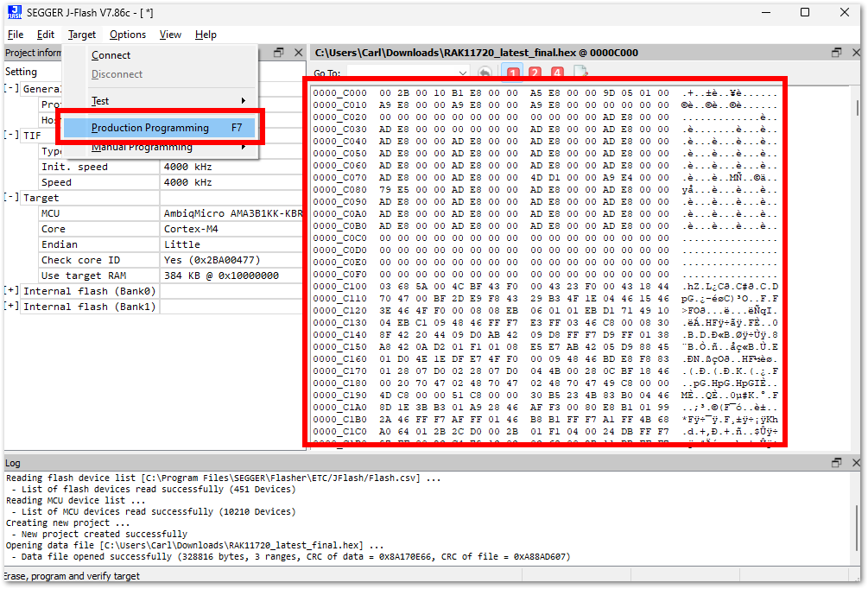Click the hex file path title text
This screenshot has width=868, height=589.
tap(477, 53)
